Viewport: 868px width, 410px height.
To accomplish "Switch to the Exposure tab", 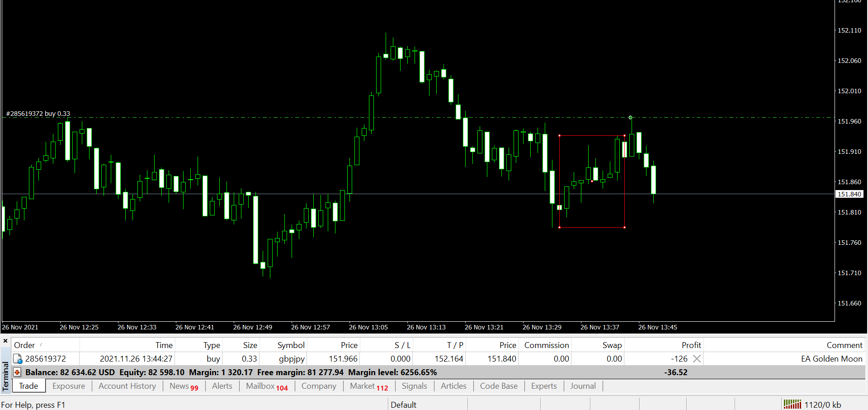I will (69, 386).
